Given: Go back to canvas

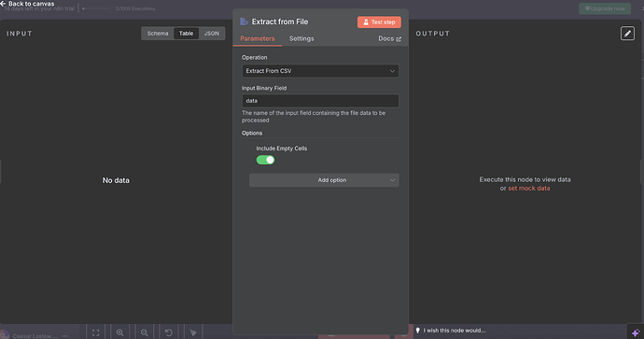Looking at the screenshot, I should click(x=27, y=4).
